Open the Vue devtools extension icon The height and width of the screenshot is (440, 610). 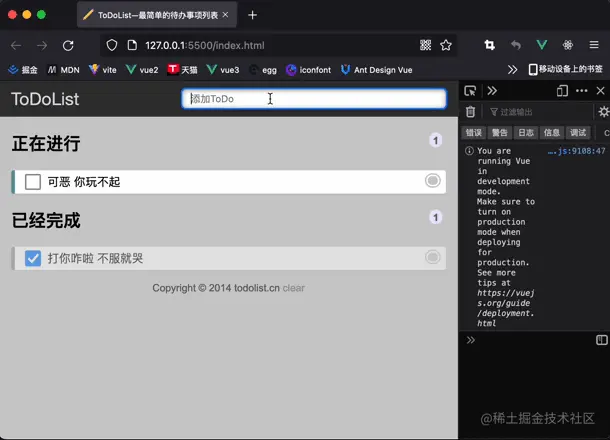pos(542,45)
